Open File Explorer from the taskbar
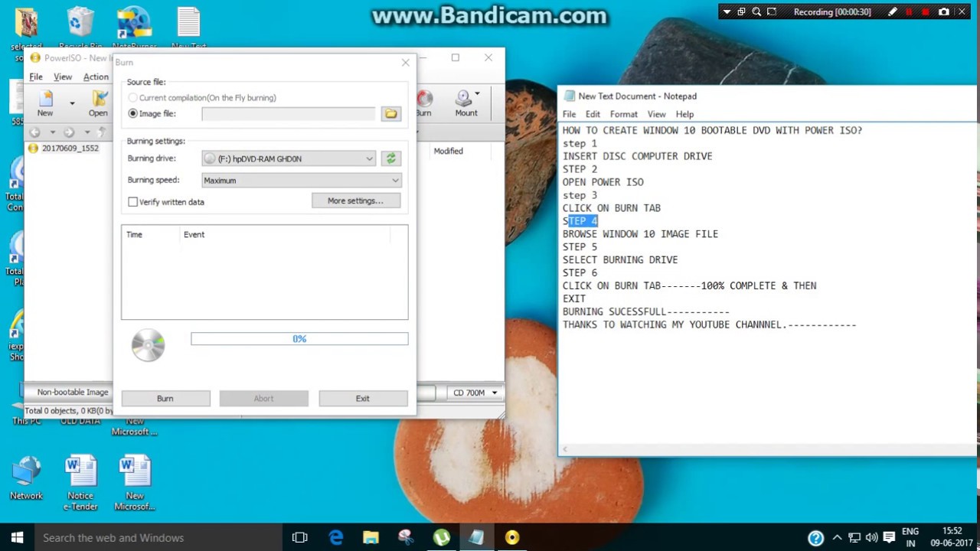 (x=371, y=537)
